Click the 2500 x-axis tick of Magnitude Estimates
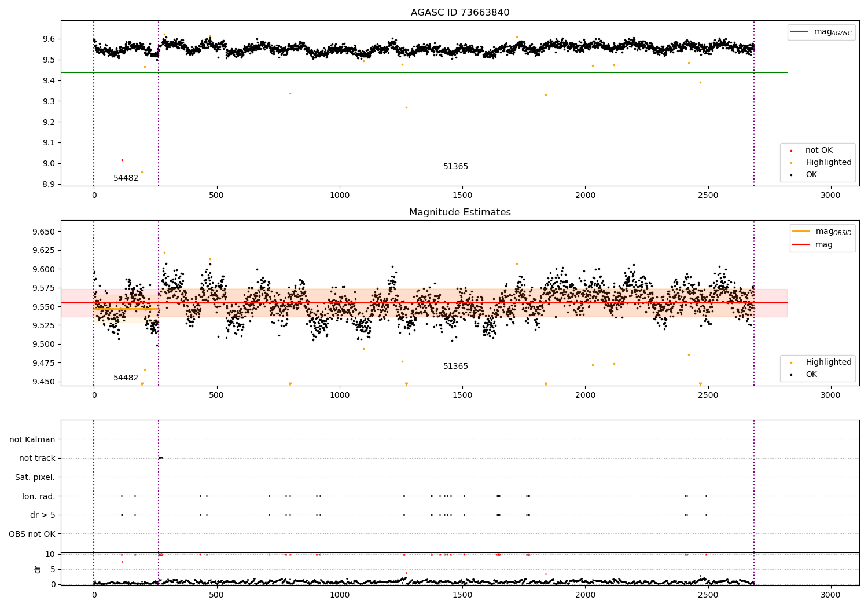Viewport: 868px width, 608px height. (708, 395)
